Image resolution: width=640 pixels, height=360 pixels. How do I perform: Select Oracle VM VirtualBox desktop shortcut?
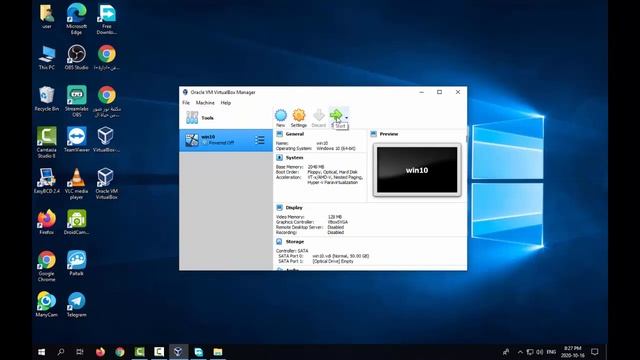(107, 183)
